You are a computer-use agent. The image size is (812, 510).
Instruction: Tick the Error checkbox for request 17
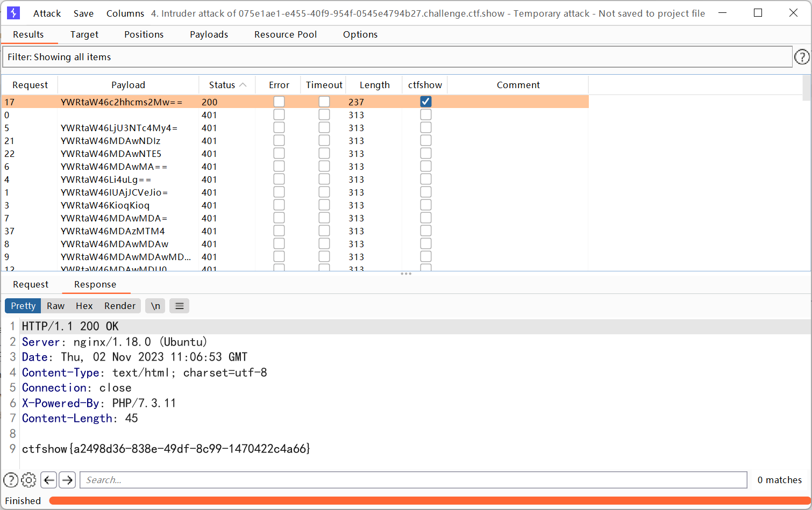(x=279, y=102)
